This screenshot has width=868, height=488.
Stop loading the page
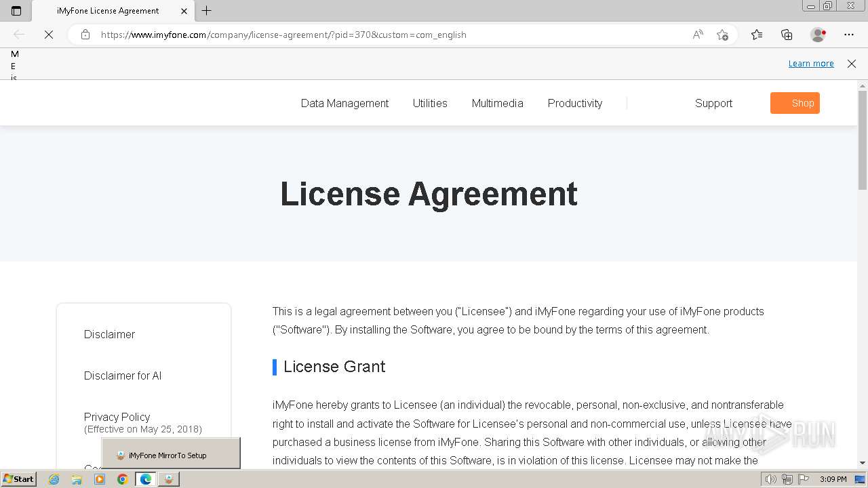(x=49, y=35)
